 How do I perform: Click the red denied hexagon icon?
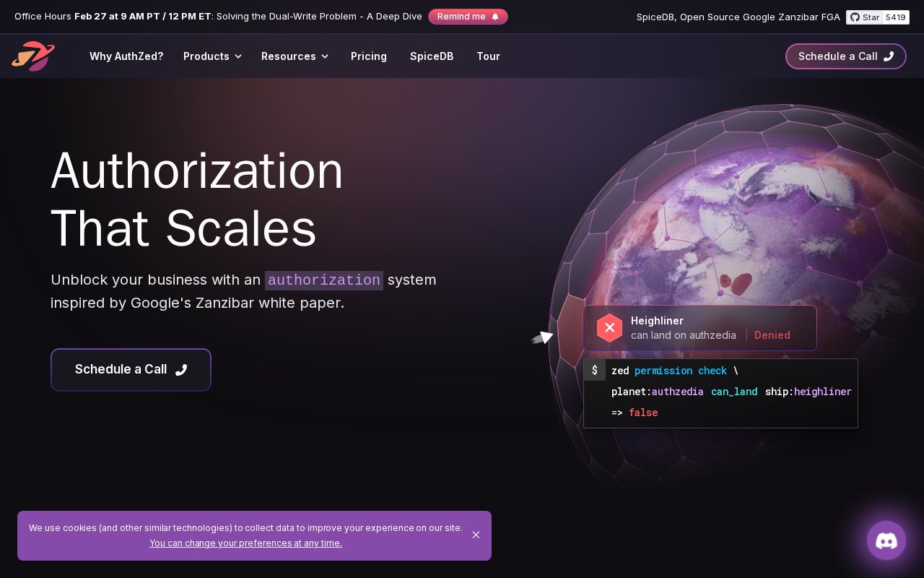pyautogui.click(x=609, y=328)
